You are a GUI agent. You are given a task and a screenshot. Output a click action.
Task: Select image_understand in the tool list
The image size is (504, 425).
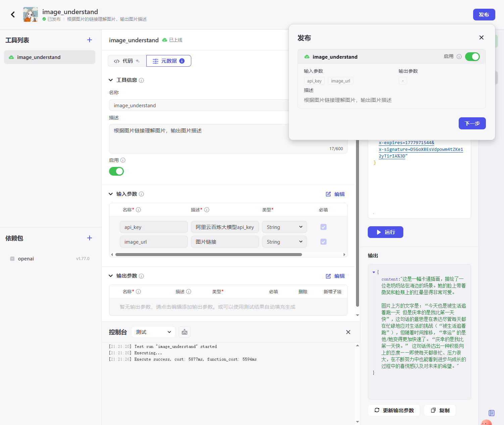tap(50, 57)
